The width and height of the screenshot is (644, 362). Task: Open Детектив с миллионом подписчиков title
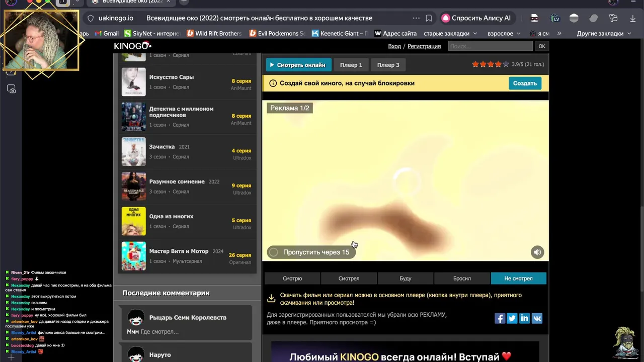click(181, 112)
